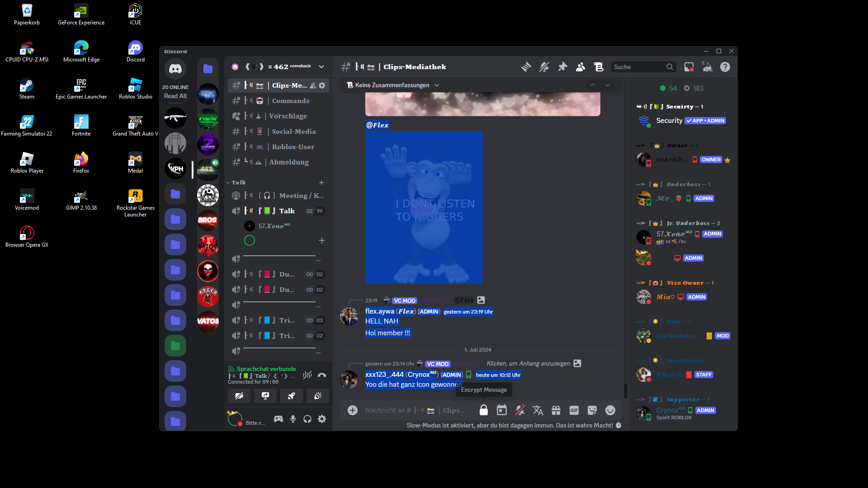Open Discord help
Screen dimensions: 868x488
[x=725, y=67]
